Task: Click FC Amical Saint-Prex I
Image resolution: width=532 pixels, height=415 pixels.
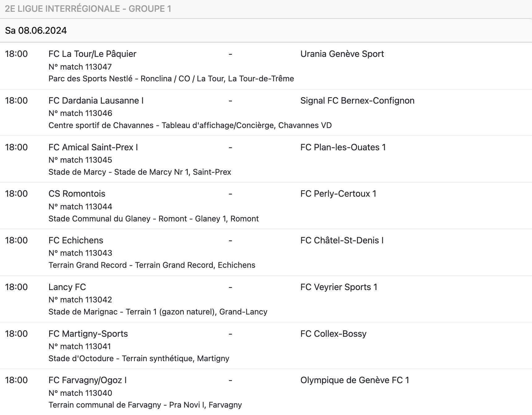Action: 93,147
